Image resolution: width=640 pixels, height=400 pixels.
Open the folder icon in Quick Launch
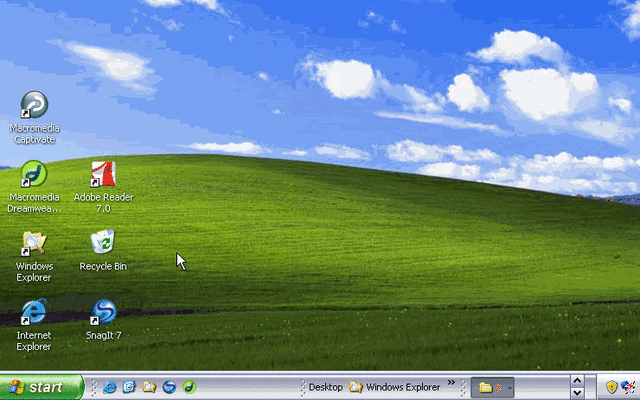pos(149,387)
